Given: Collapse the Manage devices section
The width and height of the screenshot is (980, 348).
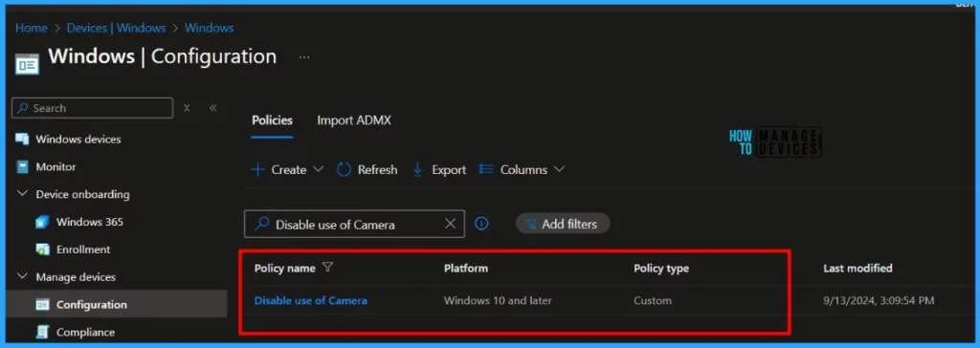Looking at the screenshot, I should tap(23, 277).
